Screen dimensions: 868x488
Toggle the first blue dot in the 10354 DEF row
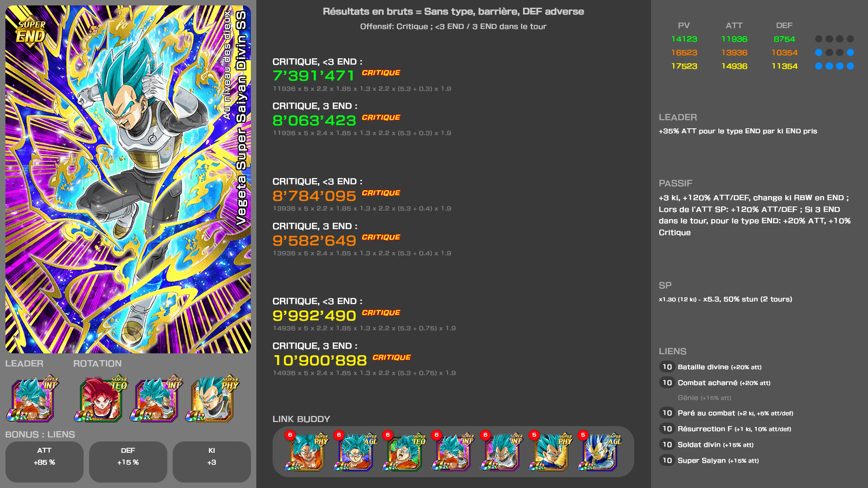click(819, 52)
